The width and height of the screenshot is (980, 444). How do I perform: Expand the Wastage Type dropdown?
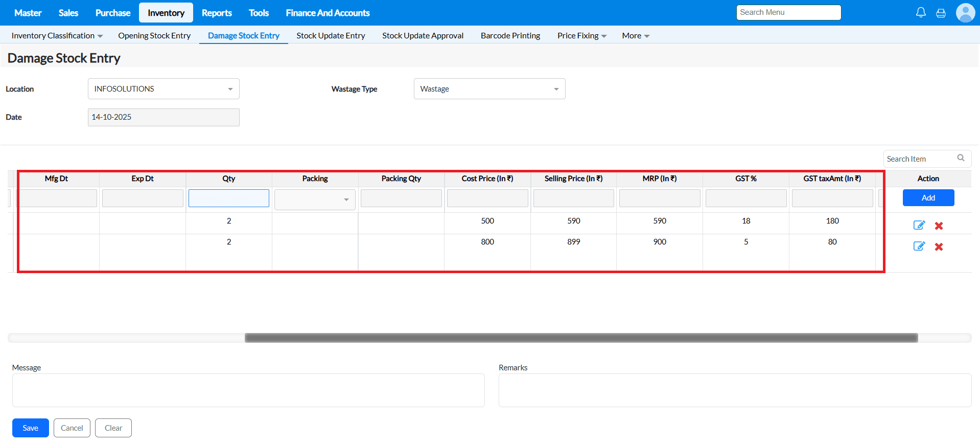(x=489, y=89)
